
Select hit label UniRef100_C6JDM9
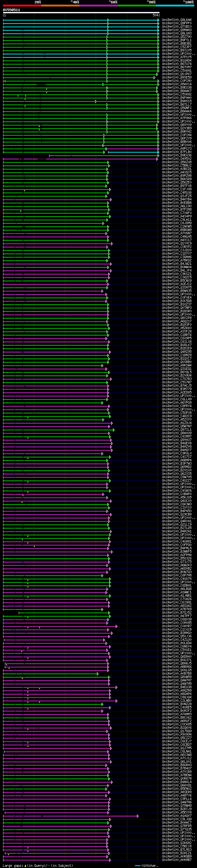(177, 223)
